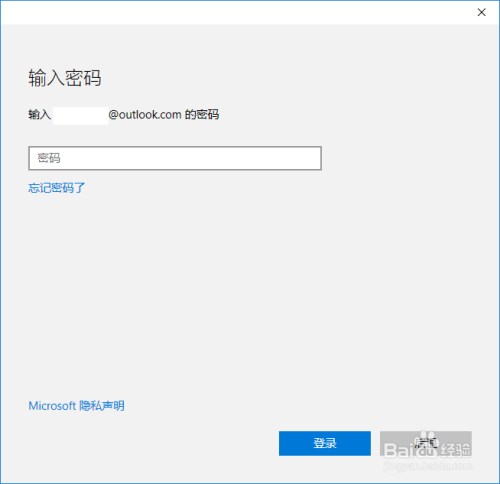Click the @outlook.com 的密码 text
The height and width of the screenshot is (484, 500).
tap(164, 115)
